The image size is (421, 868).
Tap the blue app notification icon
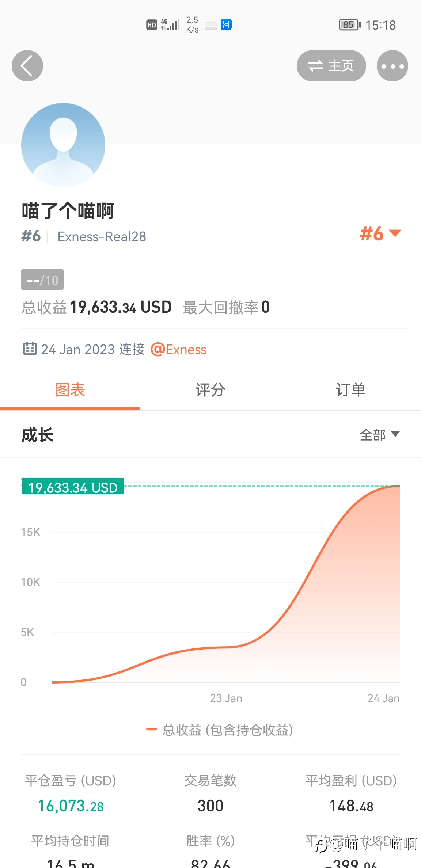tap(226, 24)
